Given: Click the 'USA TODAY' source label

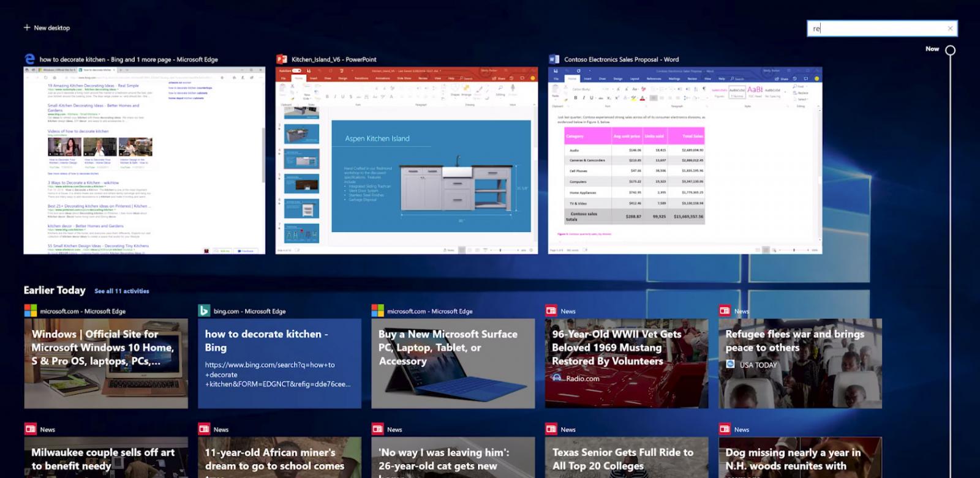Looking at the screenshot, I should coord(758,365).
